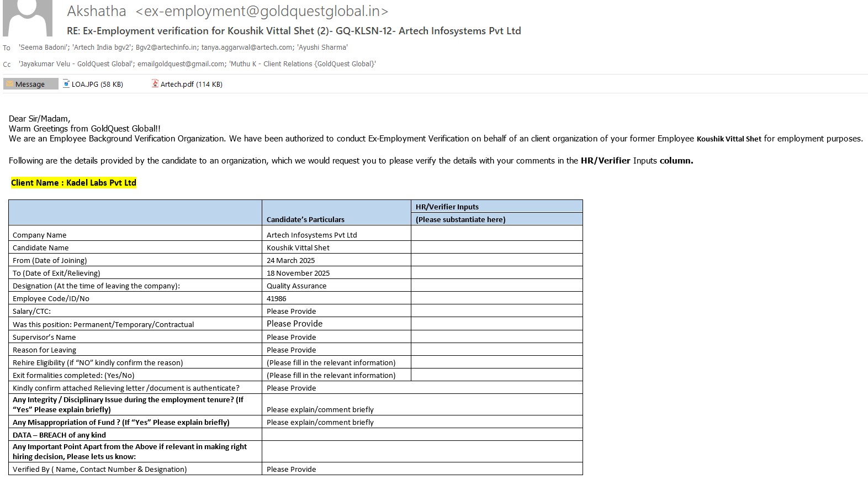Click the email subject line text

click(x=294, y=31)
